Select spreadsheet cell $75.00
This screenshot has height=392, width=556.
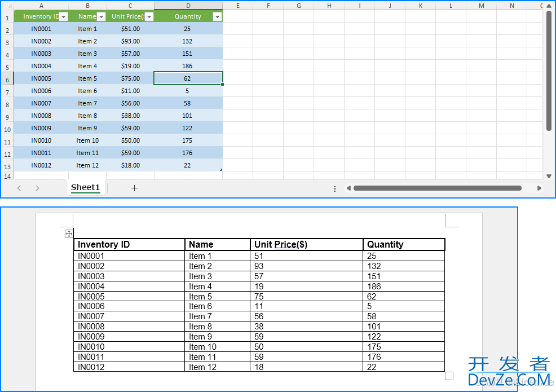[x=130, y=78]
